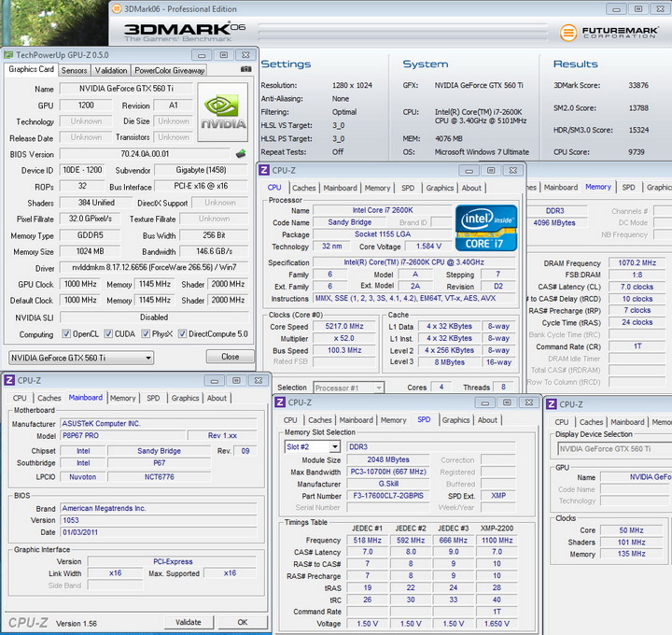Click the GPU-Z screenshot camera icon
The height and width of the screenshot is (635, 672).
coord(245,70)
